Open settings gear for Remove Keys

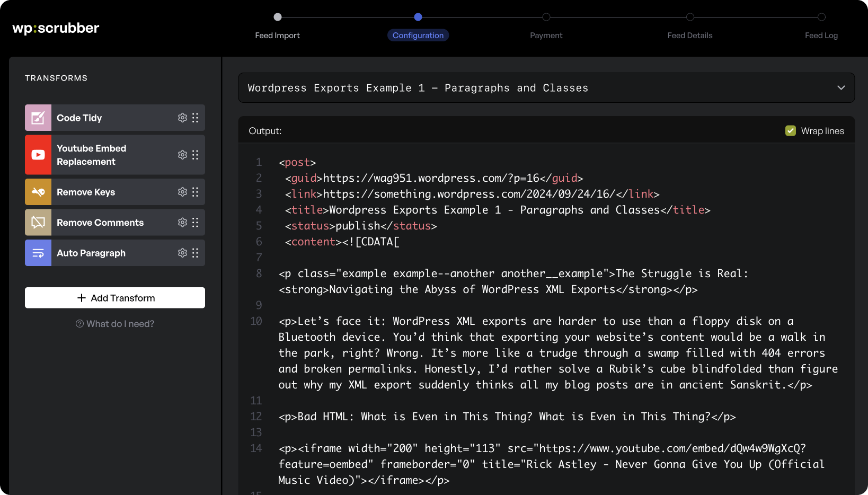point(182,192)
